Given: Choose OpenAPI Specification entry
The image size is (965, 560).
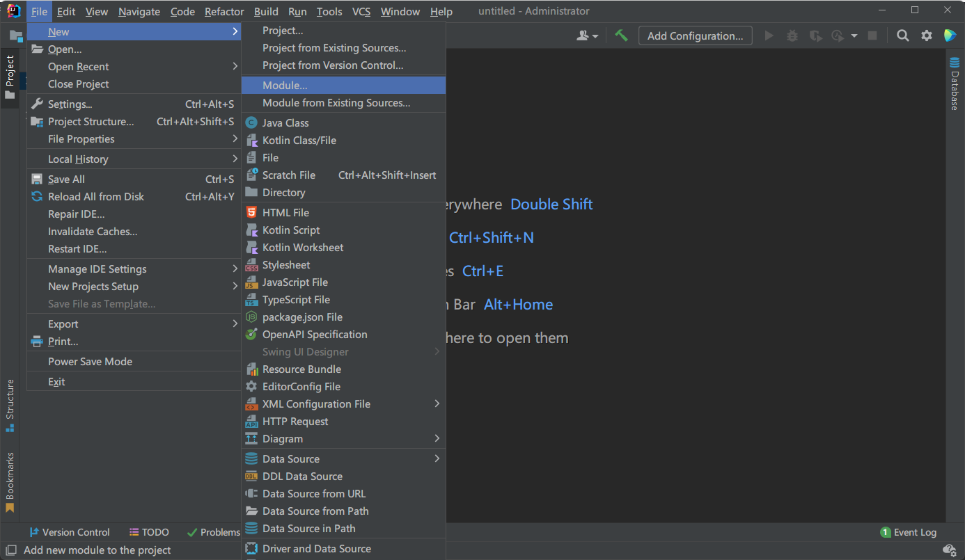Looking at the screenshot, I should coord(314,335).
